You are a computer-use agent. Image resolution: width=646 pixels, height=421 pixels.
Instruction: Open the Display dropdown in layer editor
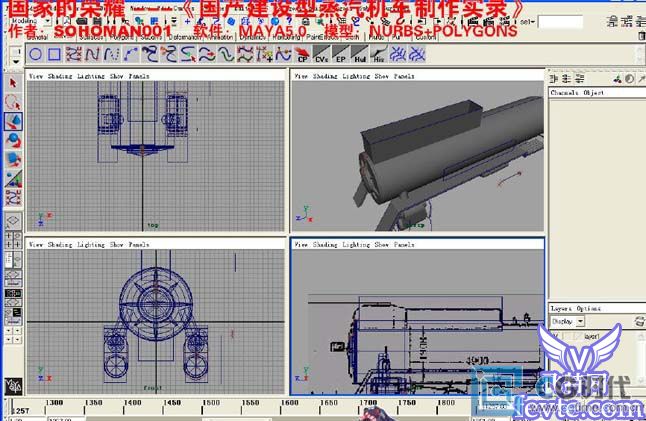tap(568, 321)
